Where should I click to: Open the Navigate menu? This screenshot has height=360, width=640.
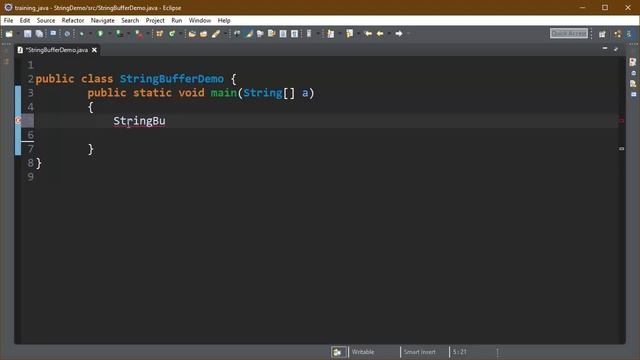(x=102, y=20)
